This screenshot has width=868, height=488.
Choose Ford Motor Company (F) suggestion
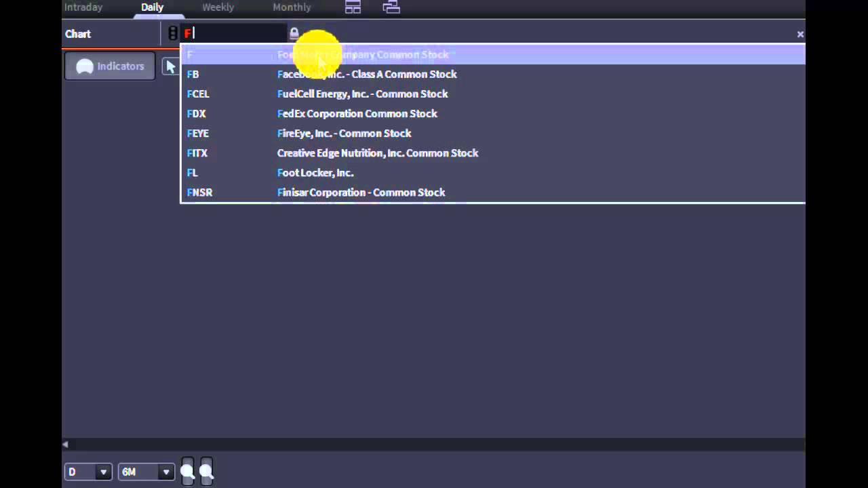(493, 55)
